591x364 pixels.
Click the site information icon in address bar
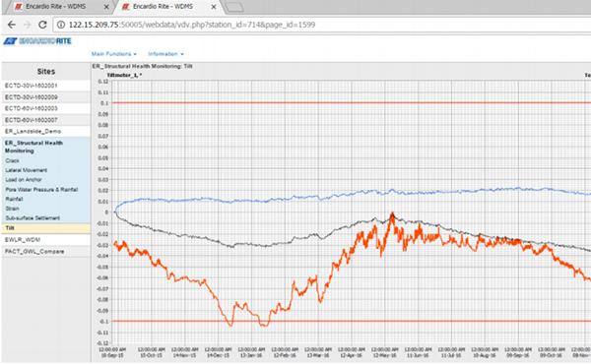click(x=60, y=25)
